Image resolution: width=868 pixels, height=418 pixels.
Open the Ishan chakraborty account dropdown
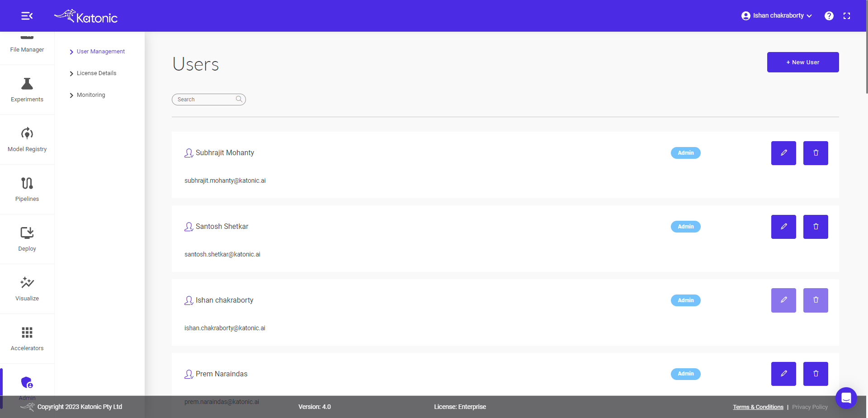point(777,16)
